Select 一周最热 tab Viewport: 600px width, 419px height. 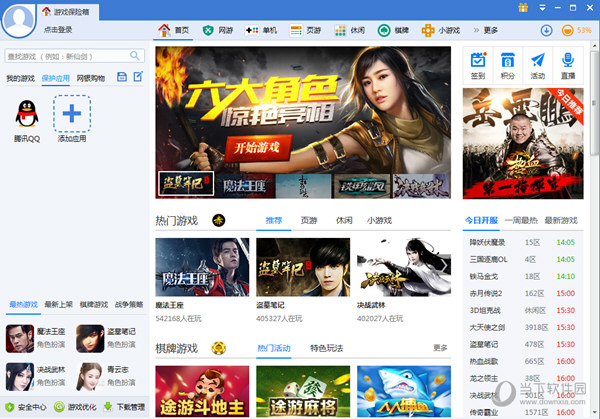521,220
